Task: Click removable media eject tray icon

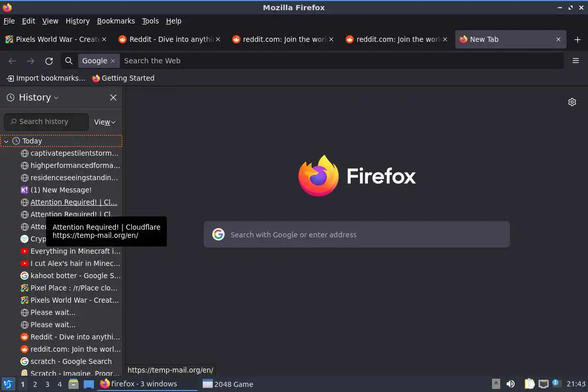Action: tap(496, 384)
